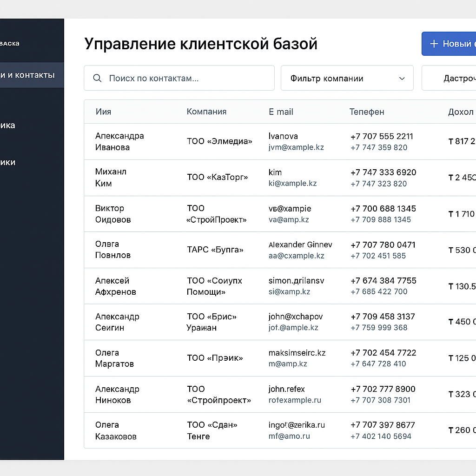Click the simon.дrilansv email name

click(x=296, y=281)
